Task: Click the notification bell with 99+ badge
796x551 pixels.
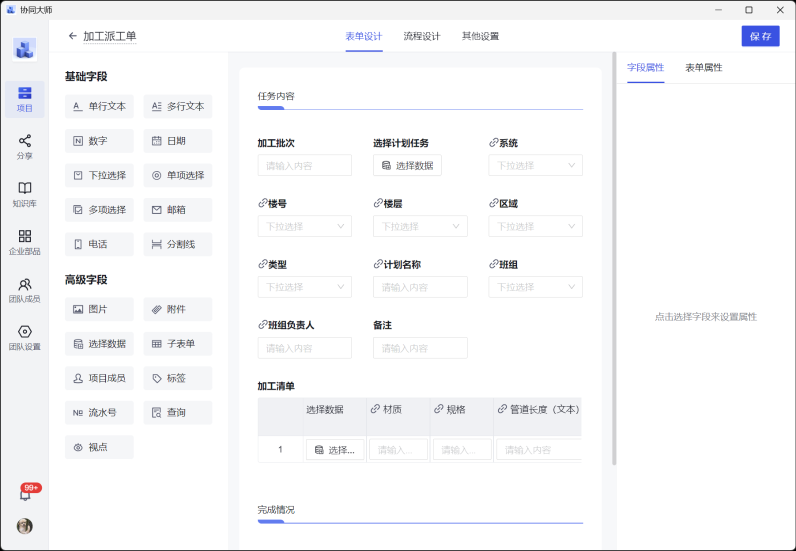Action: (25, 494)
